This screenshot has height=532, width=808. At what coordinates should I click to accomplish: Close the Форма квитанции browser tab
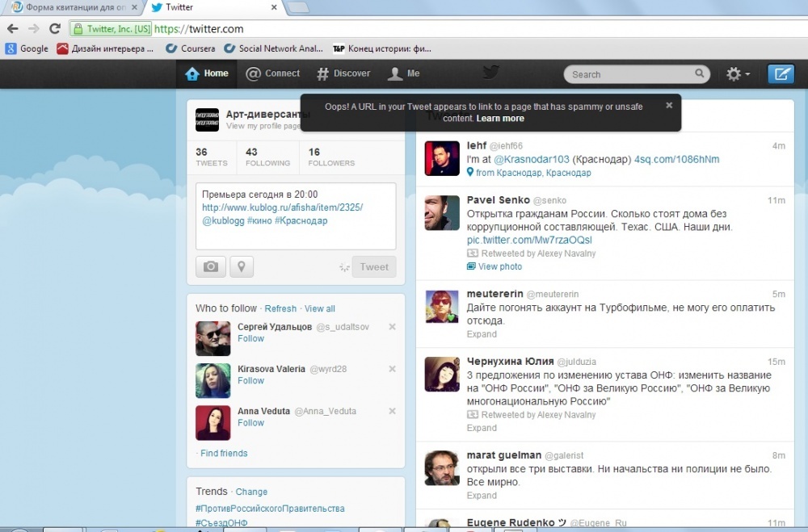[134, 7]
